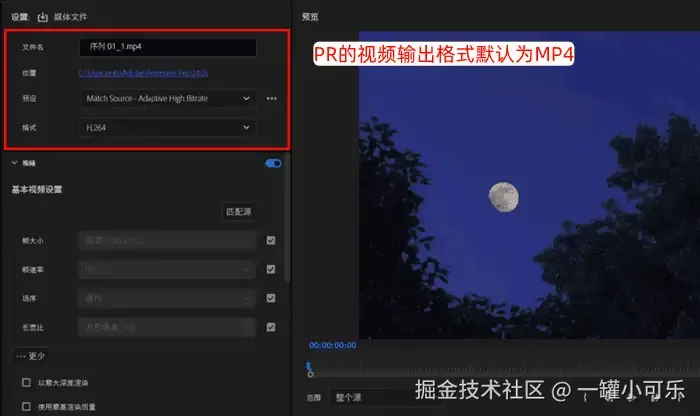
Task: Edit the file name field 序列 01_1.mp4
Action: [168, 47]
